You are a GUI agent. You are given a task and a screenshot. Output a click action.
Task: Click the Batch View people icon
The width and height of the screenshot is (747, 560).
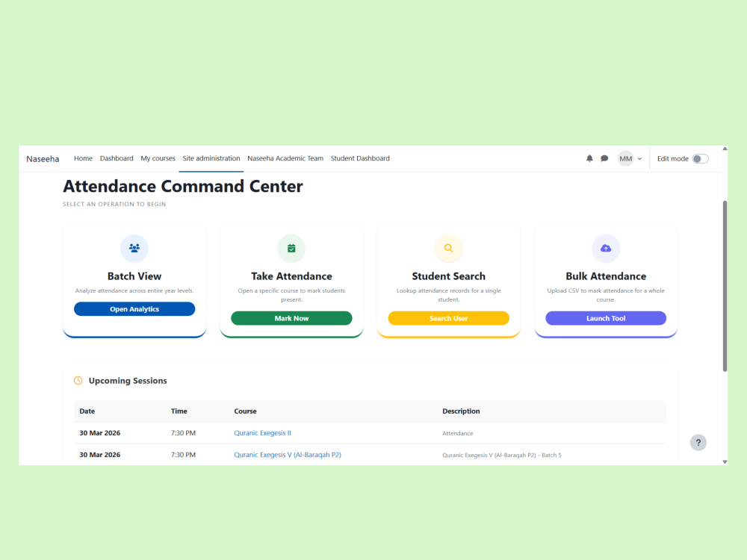coord(134,248)
